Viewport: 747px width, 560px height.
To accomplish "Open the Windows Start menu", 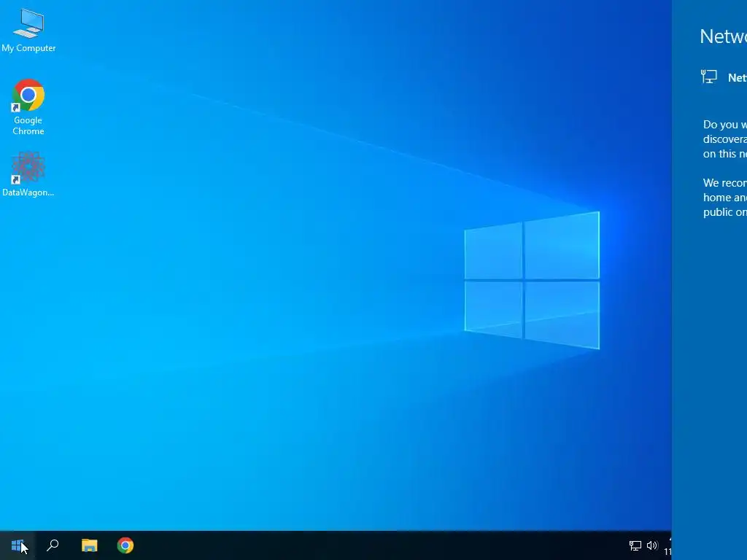I will tap(18, 545).
